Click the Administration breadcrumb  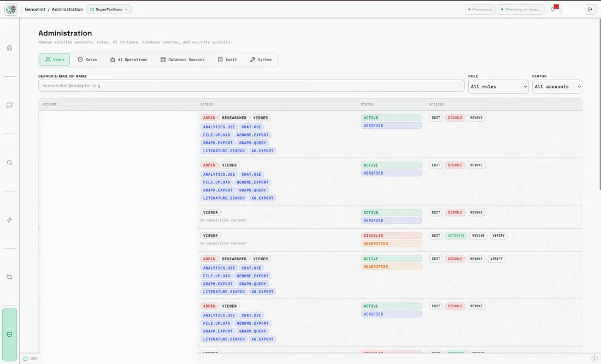[67, 9]
